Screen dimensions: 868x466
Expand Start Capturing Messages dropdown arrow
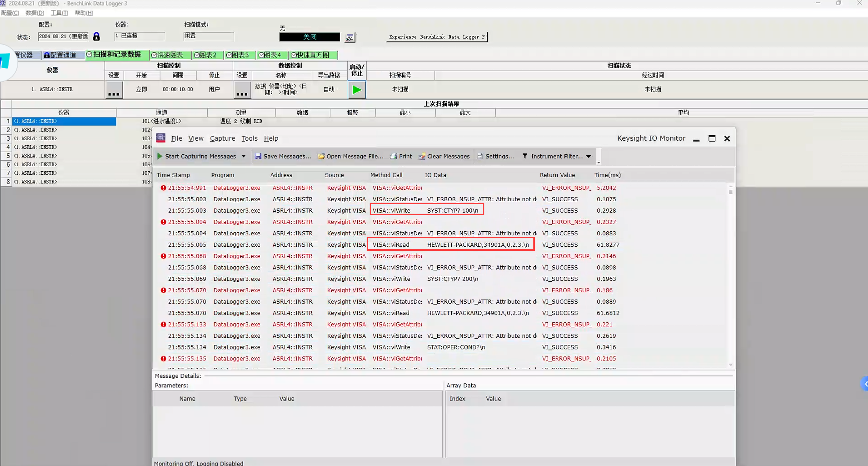[x=244, y=156]
